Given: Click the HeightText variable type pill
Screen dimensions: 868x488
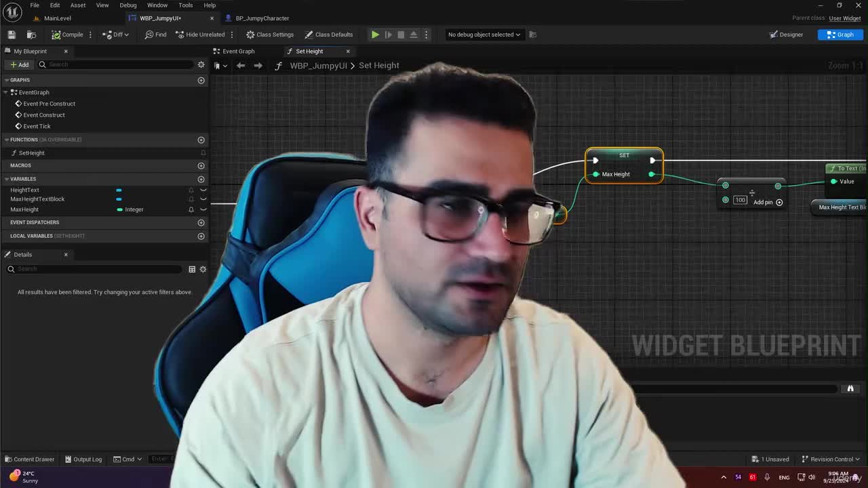Looking at the screenshot, I should (119, 190).
